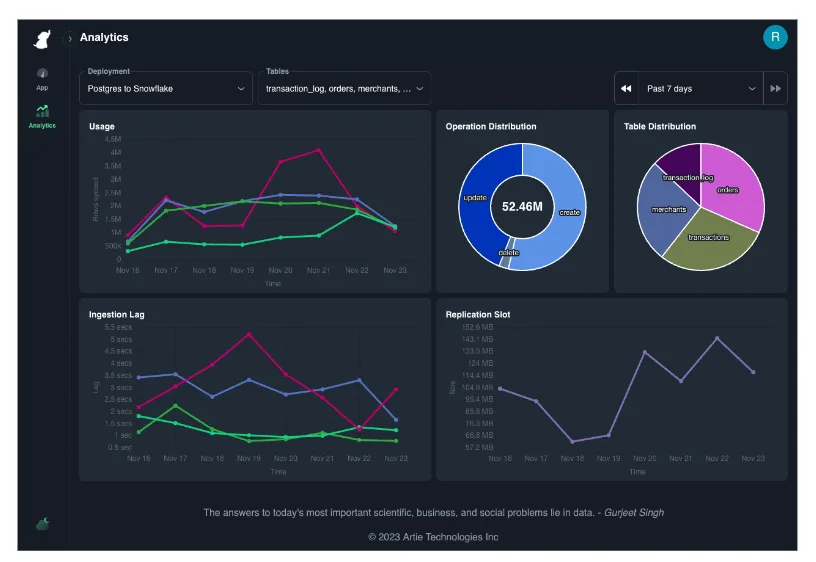Open the Tables dropdown listing transaction_log, orders

click(345, 88)
